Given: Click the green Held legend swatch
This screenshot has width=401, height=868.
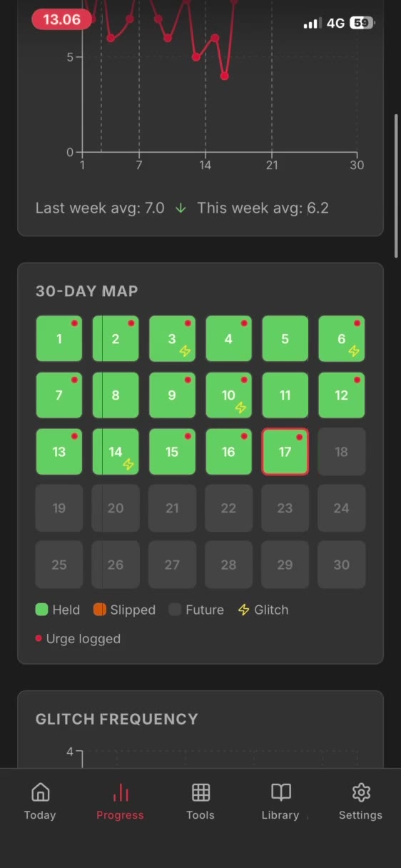Looking at the screenshot, I should [41, 610].
